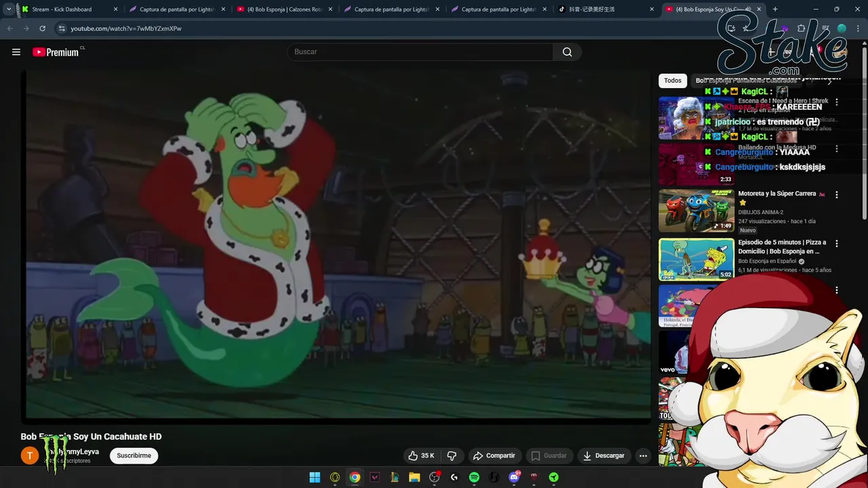868x488 pixels.
Task: Open Google Chrome from the taskbar
Action: click(355, 477)
